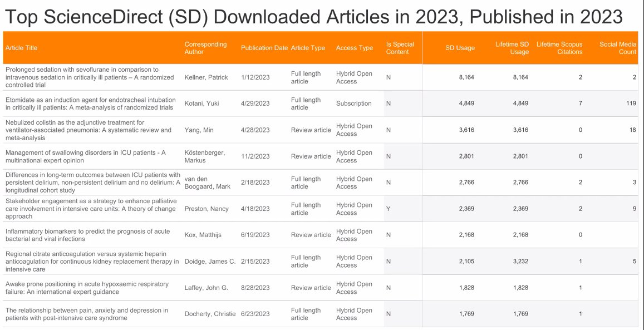The height and width of the screenshot is (330, 644).
Task: Select the Etomidate induction agent article title
Action: [x=90, y=104]
